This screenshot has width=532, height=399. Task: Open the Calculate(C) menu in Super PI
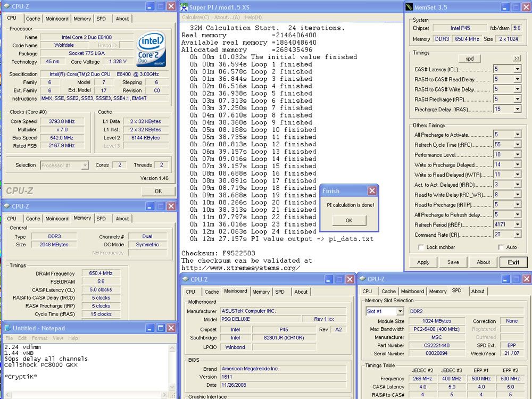pyautogui.click(x=195, y=18)
